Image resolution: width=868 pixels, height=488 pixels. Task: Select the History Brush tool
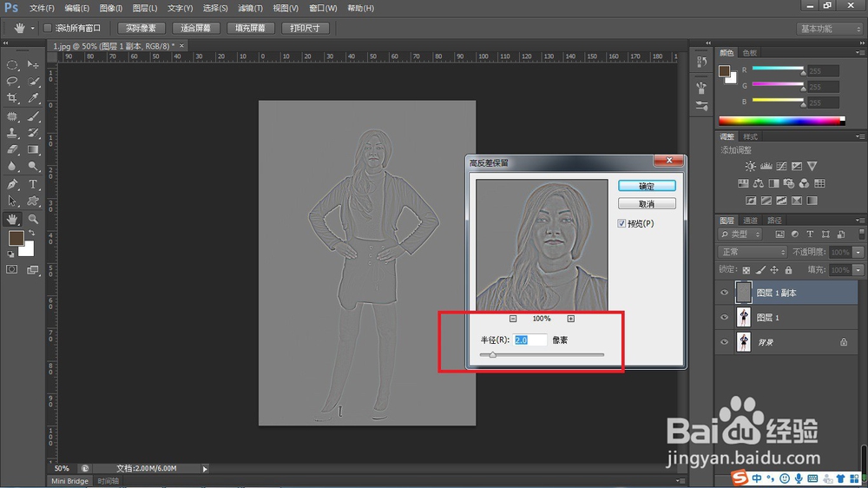(33, 133)
